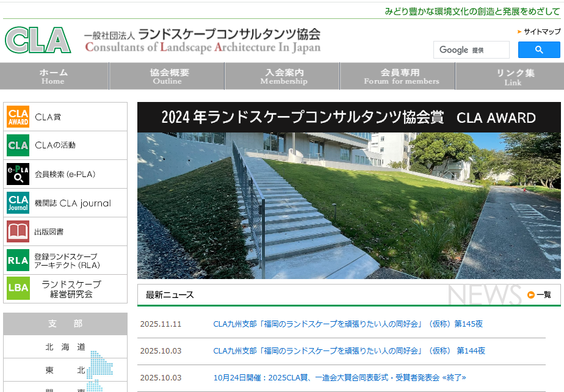Open the orange CLA AWARD sidebar icon
The height and width of the screenshot is (392, 564).
pos(18,117)
